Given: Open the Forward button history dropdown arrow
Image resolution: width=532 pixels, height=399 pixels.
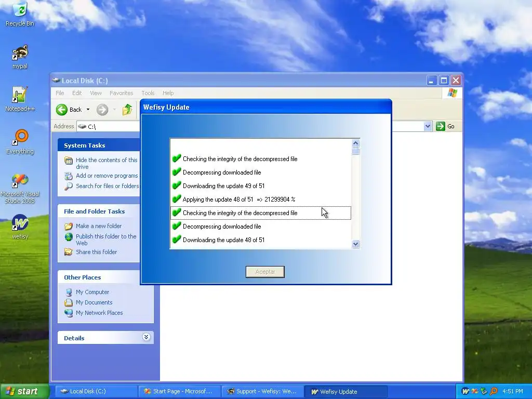Looking at the screenshot, I should click(114, 110).
